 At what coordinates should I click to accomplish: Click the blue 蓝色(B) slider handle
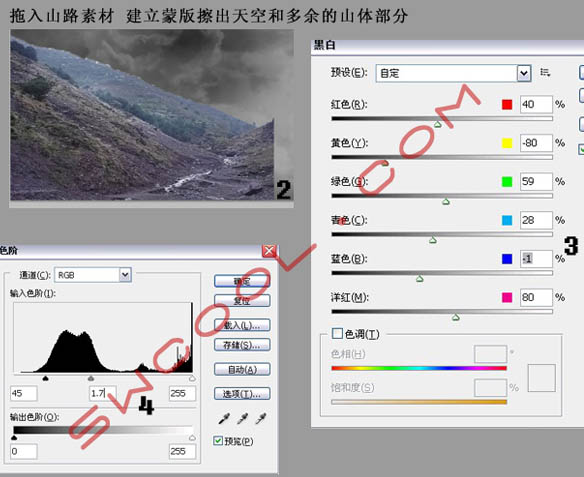click(x=420, y=279)
